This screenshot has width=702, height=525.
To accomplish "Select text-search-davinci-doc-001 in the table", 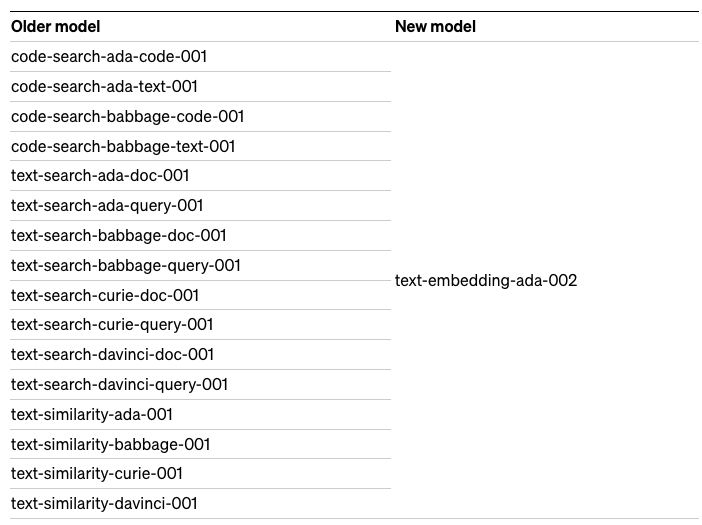I will point(112,355).
